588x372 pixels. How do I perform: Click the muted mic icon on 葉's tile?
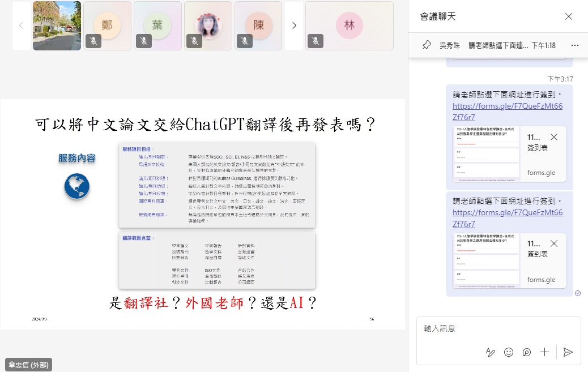[144, 41]
